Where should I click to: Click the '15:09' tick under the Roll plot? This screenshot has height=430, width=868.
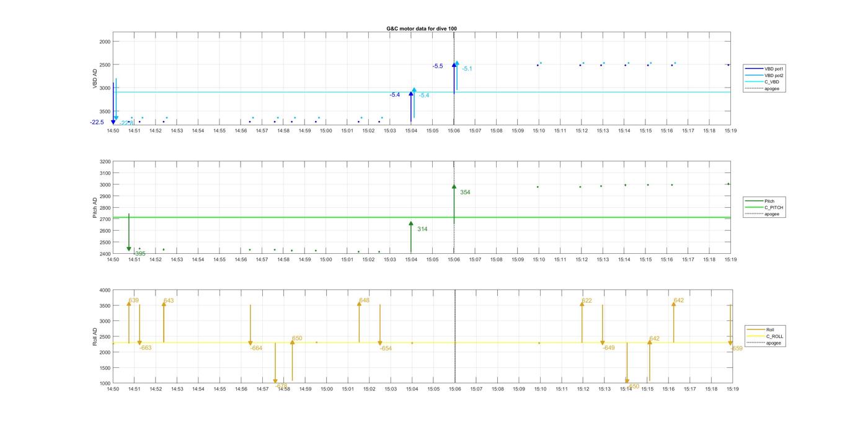click(x=519, y=389)
